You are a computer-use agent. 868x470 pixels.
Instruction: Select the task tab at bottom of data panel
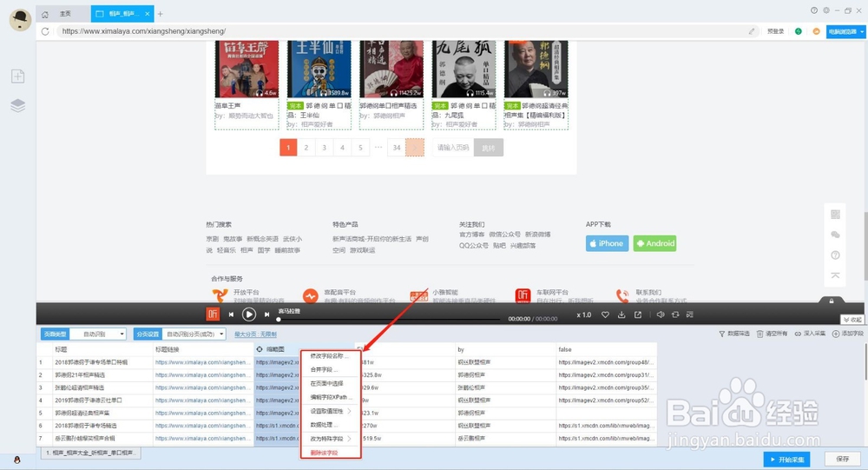90,453
